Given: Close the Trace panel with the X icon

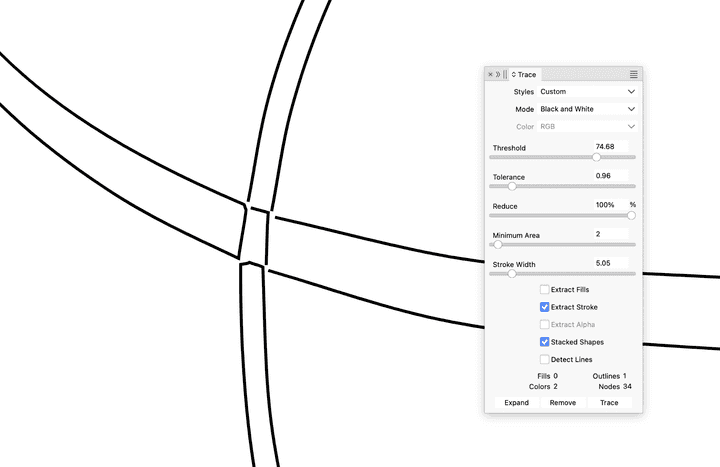Looking at the screenshot, I should coord(490,74).
